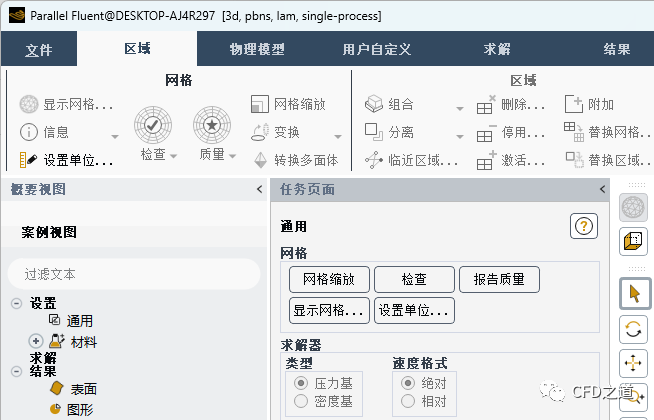Click the 替换网格 icon
654x420 pixels.
574,132
